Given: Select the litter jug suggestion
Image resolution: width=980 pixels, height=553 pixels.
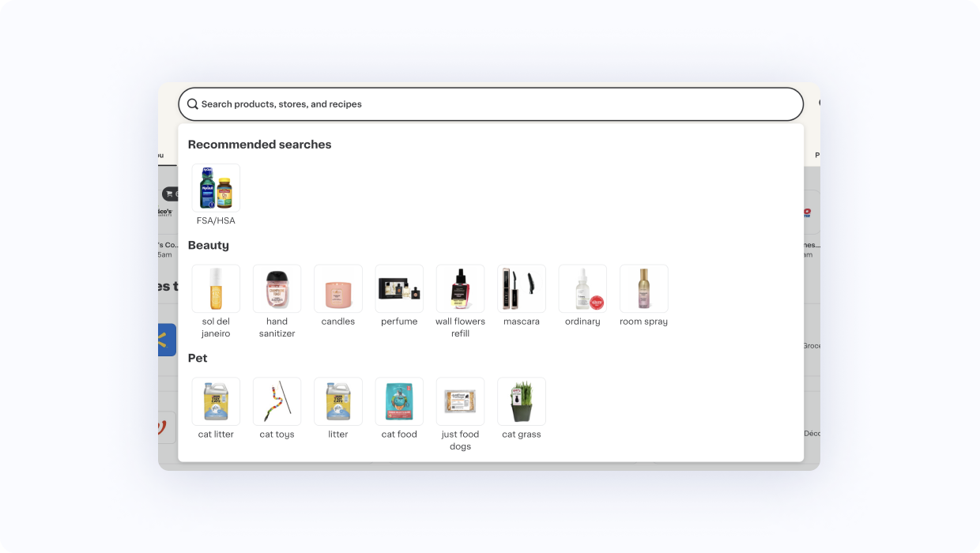Looking at the screenshot, I should click(x=338, y=401).
